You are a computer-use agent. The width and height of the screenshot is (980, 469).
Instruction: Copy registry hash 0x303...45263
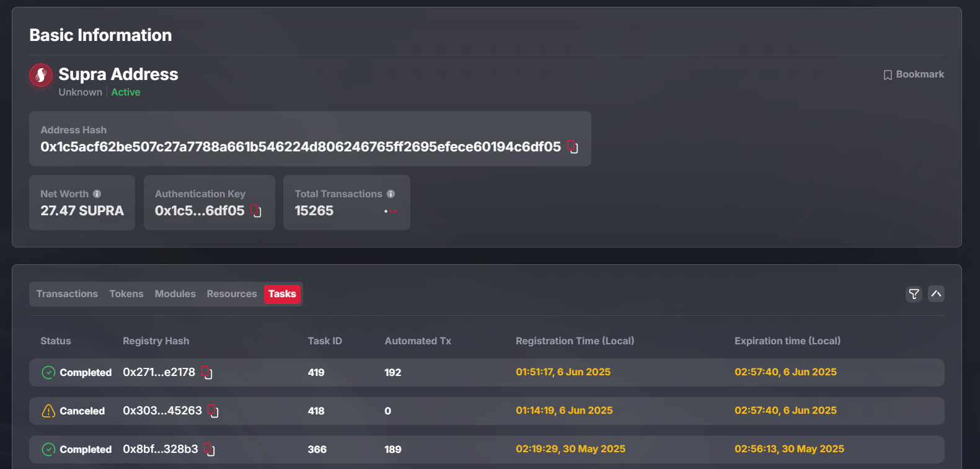[213, 411]
